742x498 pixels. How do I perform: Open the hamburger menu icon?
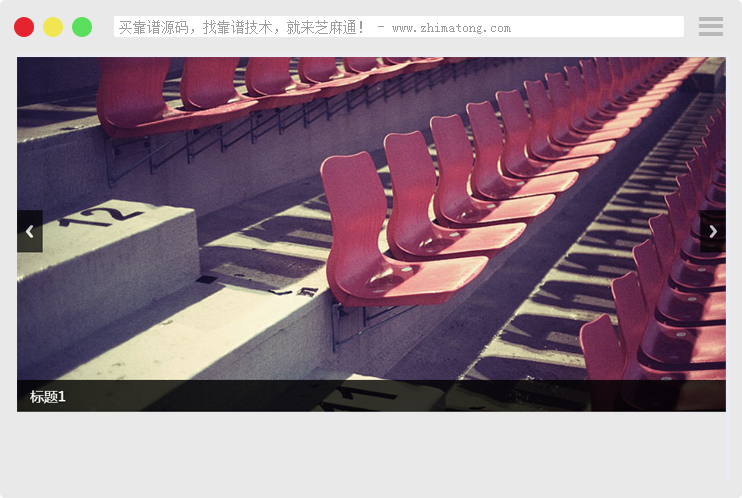[710, 27]
